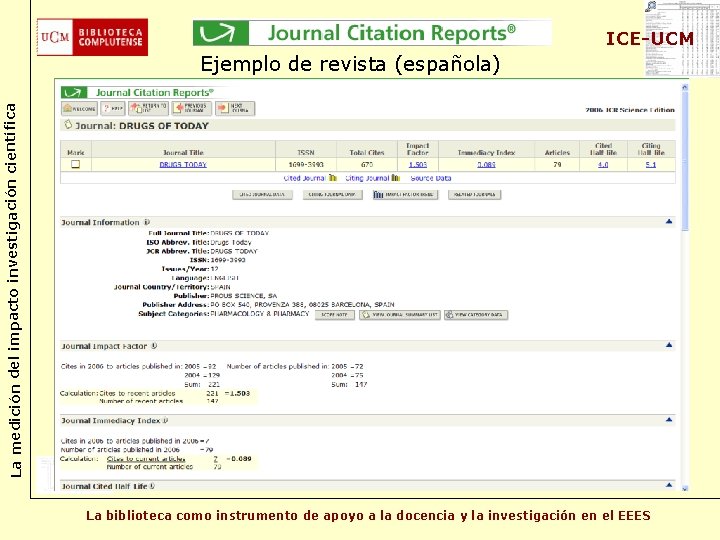Screen dimensions: 720x540
Task: Collapse the Journal Cited Half-Life section arrow
Action: click(669, 485)
